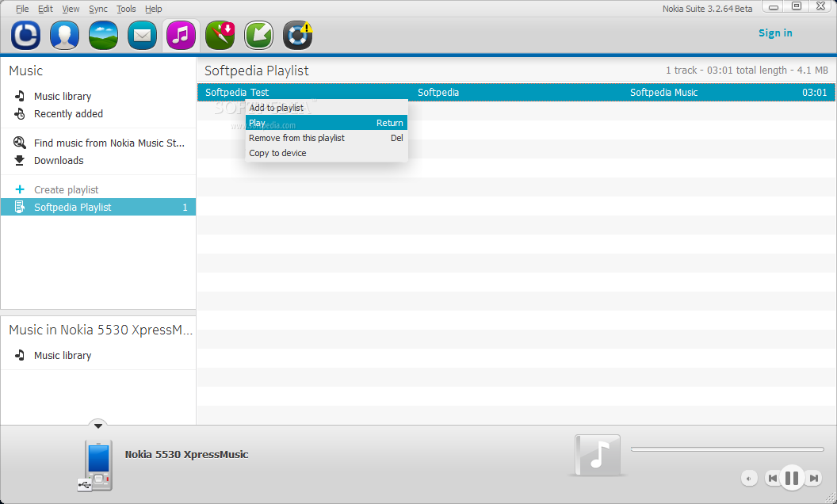Image resolution: width=837 pixels, height=504 pixels.
Task: Select the Softpedia Test track row
Action: [517, 93]
